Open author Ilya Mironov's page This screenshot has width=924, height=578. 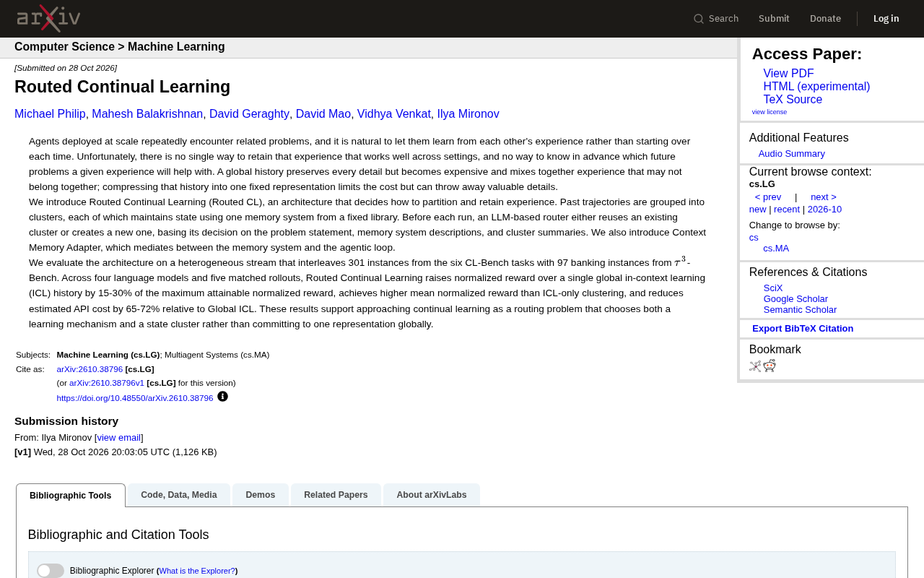click(468, 114)
